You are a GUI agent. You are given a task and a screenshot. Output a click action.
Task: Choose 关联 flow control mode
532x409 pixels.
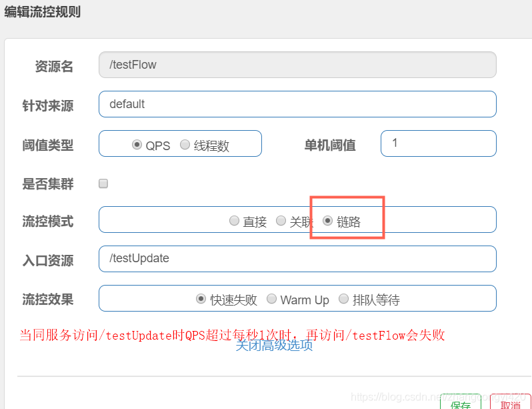[x=281, y=221]
